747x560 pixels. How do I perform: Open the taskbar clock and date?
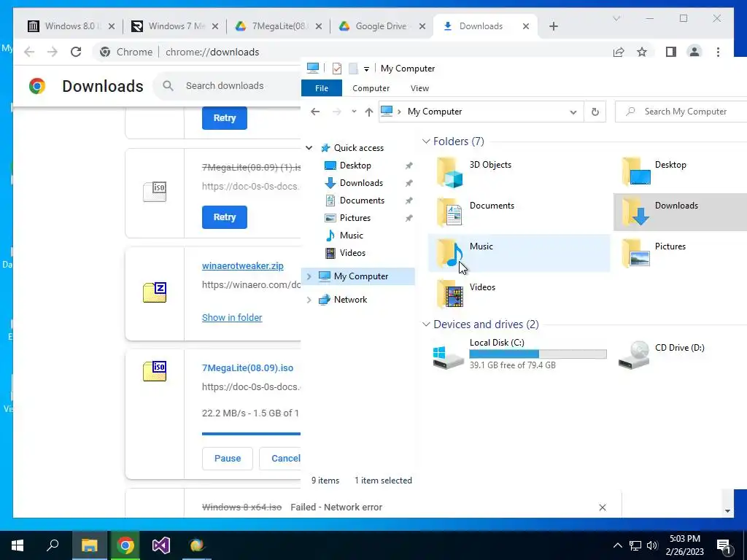point(684,545)
